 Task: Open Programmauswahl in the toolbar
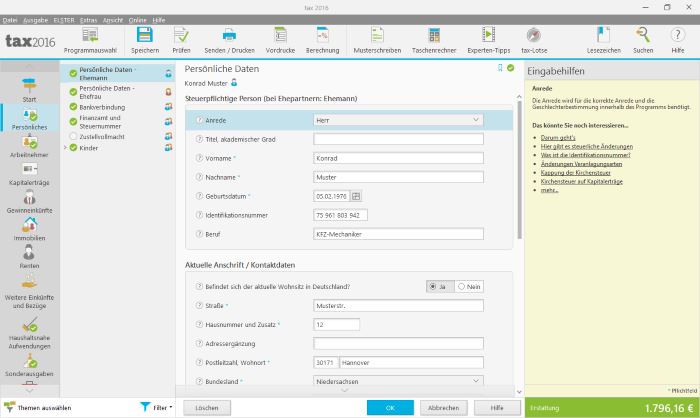[90, 40]
